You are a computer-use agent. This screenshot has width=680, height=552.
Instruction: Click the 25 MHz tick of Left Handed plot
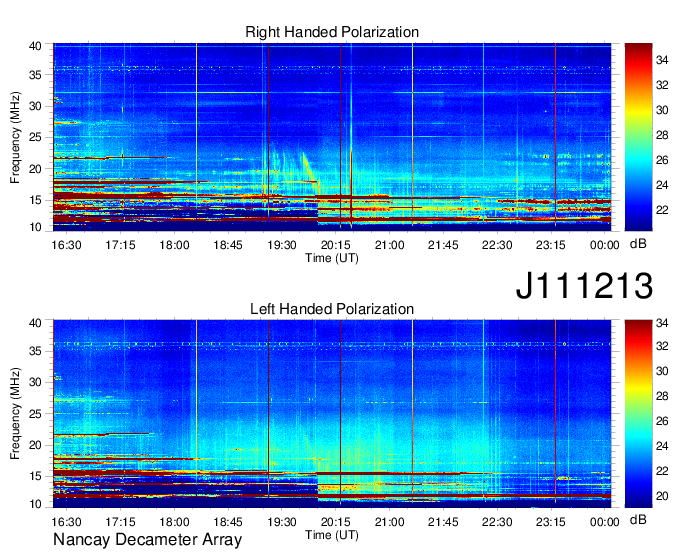(35, 414)
